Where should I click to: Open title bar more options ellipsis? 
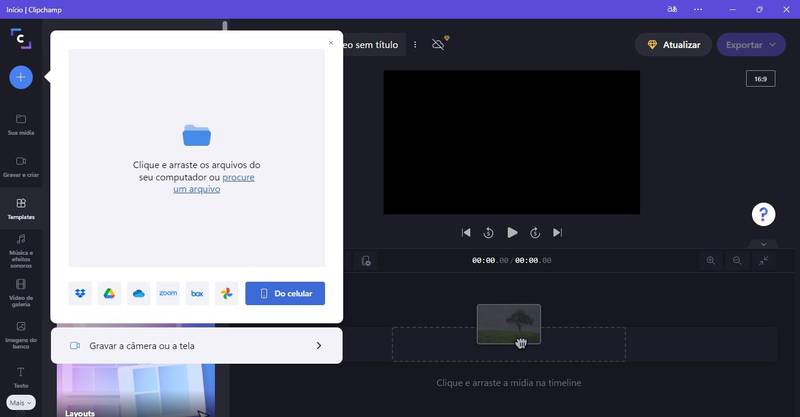(x=698, y=9)
